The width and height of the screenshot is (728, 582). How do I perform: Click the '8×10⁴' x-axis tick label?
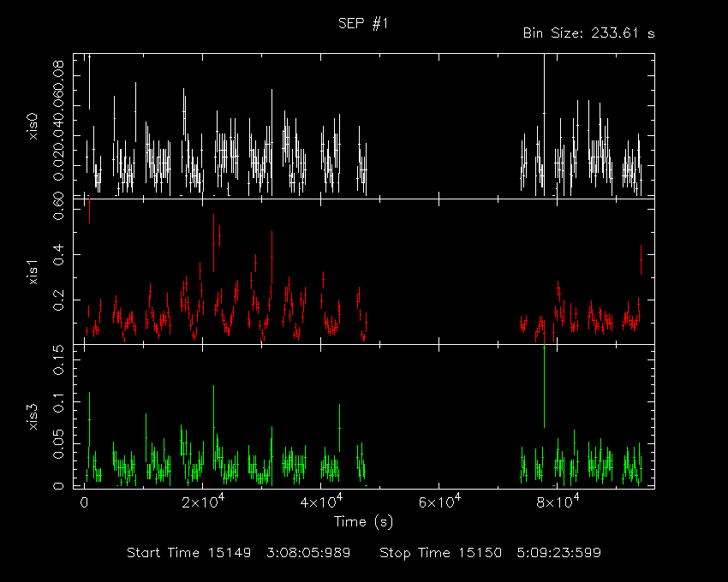click(558, 502)
